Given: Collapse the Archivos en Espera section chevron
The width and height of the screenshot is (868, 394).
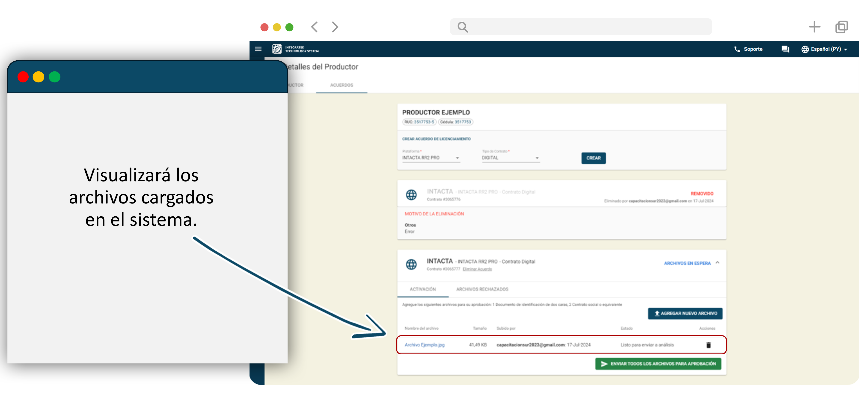Looking at the screenshot, I should [x=717, y=263].
